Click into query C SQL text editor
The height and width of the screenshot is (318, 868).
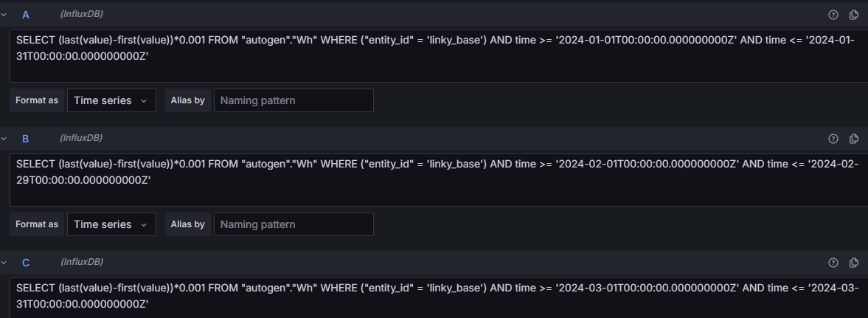439,298
